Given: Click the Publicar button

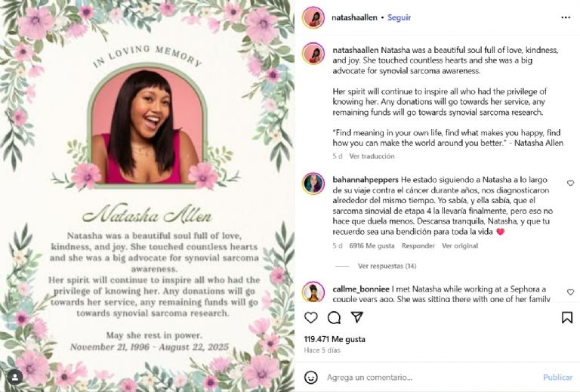Looking at the screenshot, I should [x=557, y=377].
